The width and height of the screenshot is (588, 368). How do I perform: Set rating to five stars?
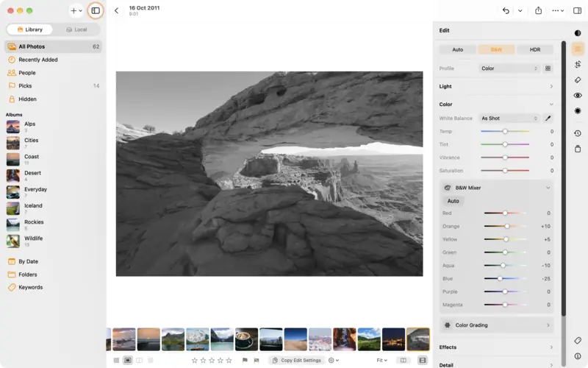click(229, 361)
